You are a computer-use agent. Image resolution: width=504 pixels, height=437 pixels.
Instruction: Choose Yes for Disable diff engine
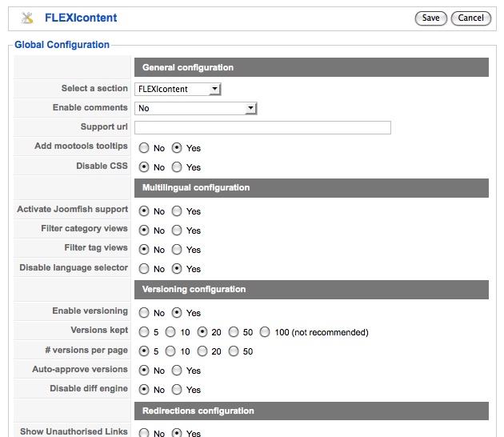[x=177, y=390]
